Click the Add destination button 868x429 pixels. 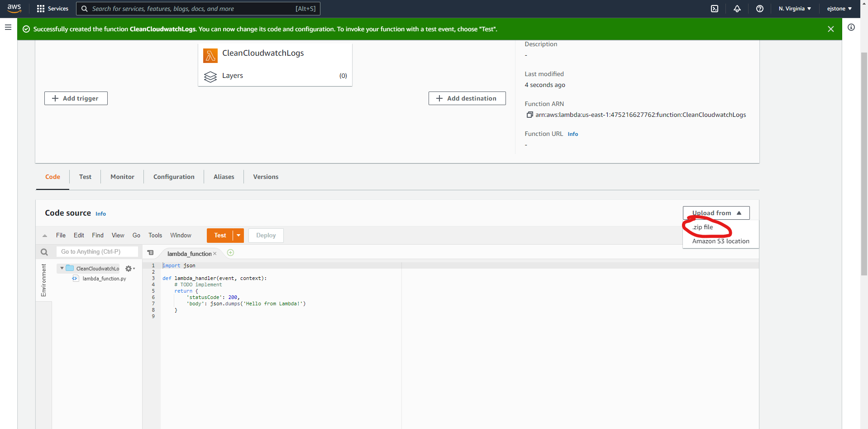(x=467, y=98)
